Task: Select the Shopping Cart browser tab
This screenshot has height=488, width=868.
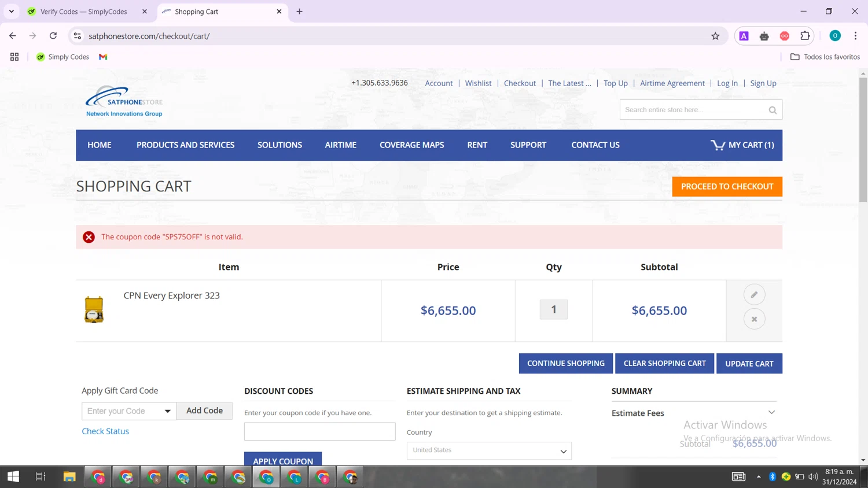Action: (222, 12)
